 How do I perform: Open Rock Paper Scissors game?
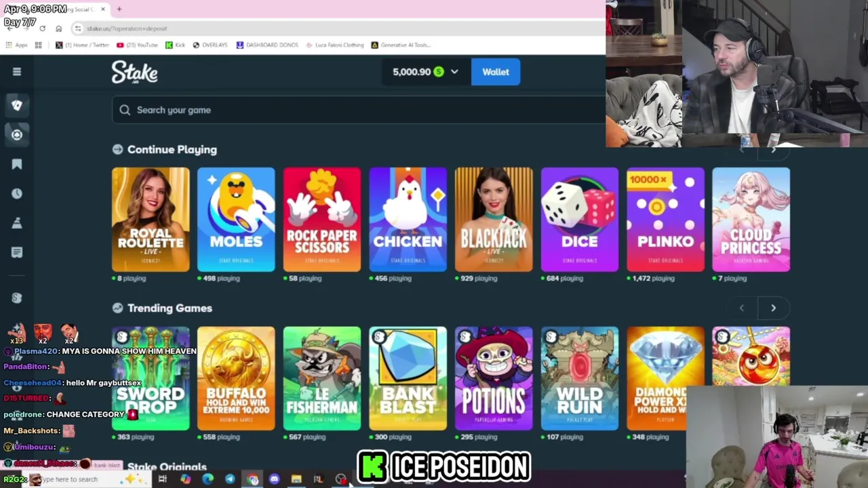tap(322, 220)
